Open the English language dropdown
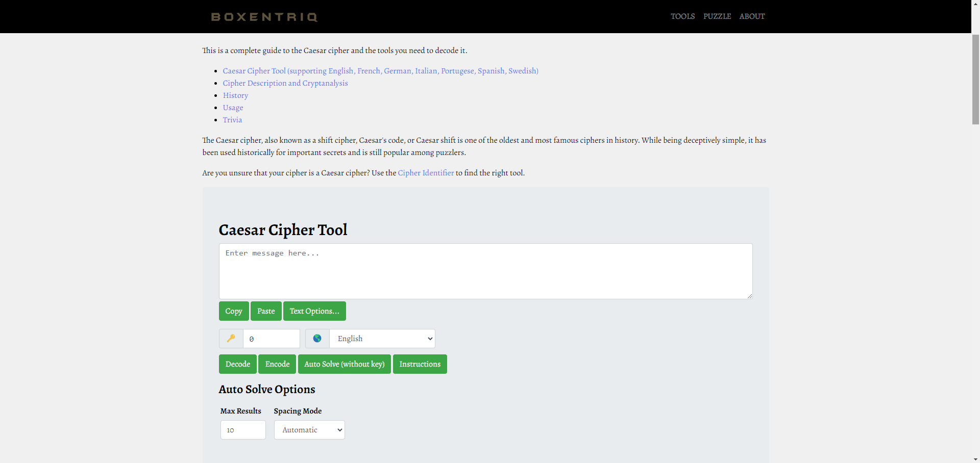This screenshot has width=980, height=463. tap(382, 339)
